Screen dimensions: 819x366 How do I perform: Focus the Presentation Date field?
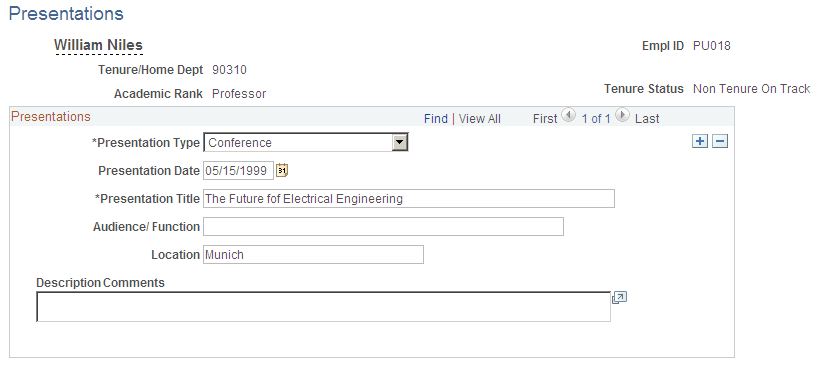pyautogui.click(x=238, y=171)
